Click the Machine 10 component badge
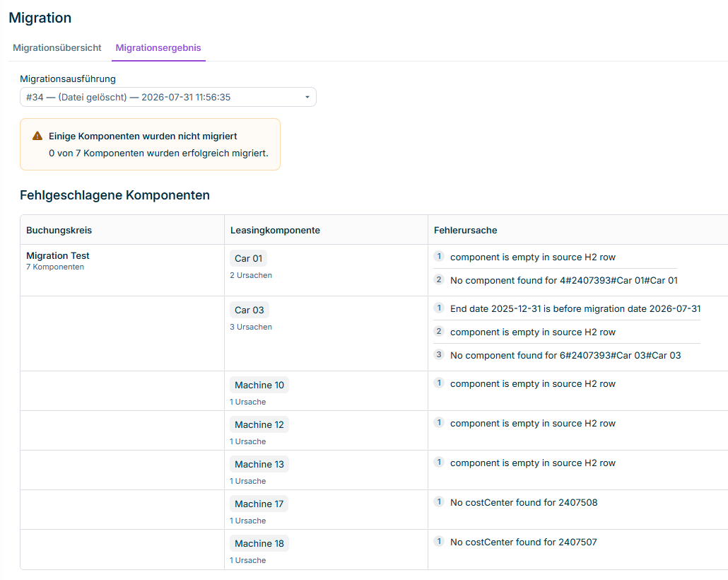The width and height of the screenshot is (728, 580). [259, 385]
